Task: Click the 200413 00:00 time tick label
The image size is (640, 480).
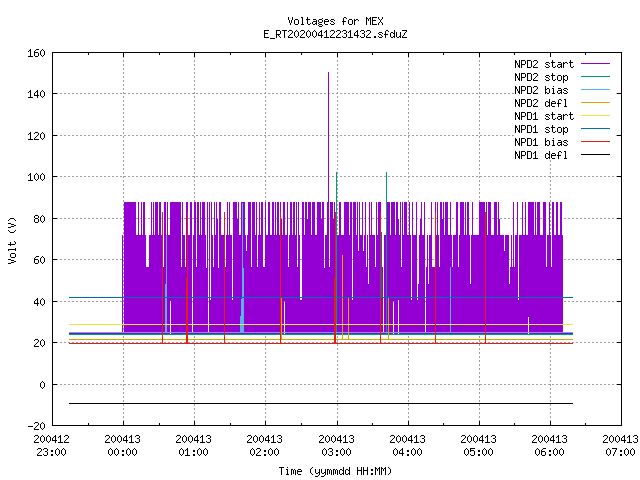Action: click(x=122, y=446)
